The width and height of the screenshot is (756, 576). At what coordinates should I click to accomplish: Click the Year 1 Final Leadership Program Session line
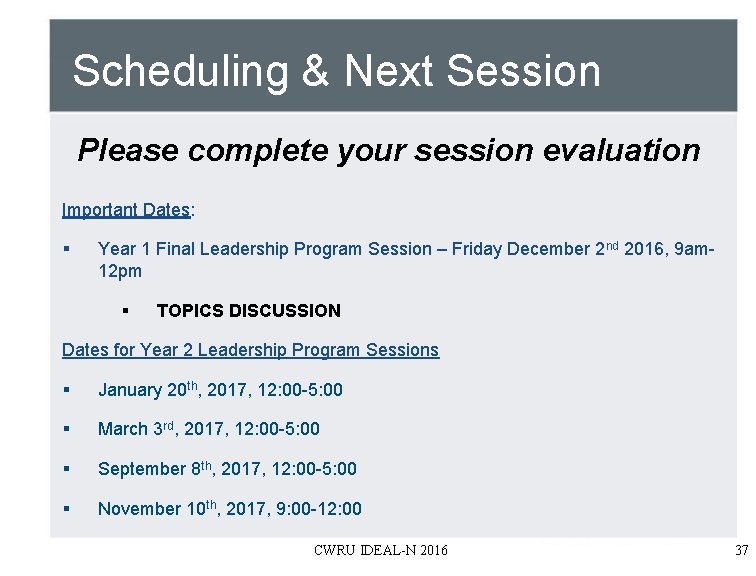click(x=406, y=260)
